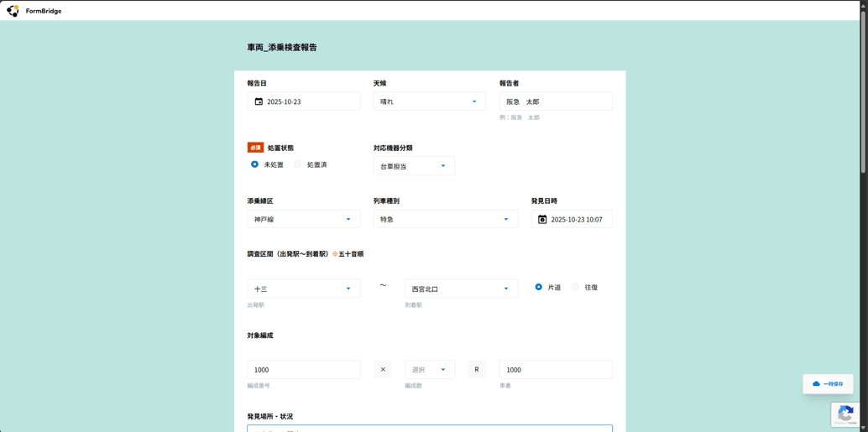Click the 発見場所・状況 text area
This screenshot has height=432, width=868.
(x=430, y=429)
